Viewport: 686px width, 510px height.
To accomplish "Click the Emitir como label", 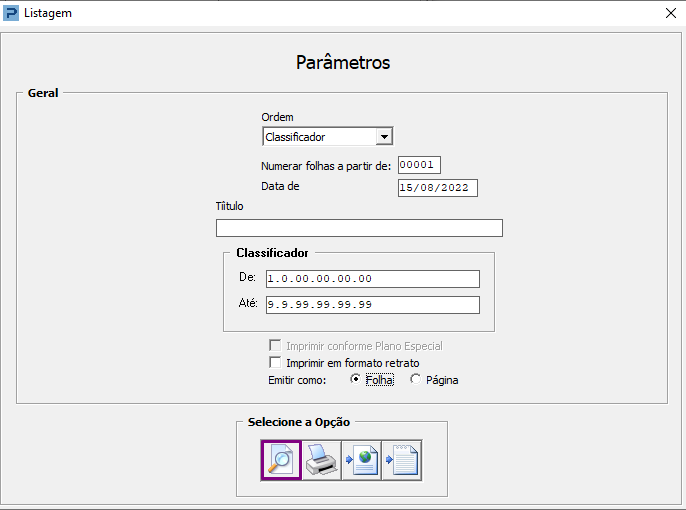I will 304,380.
